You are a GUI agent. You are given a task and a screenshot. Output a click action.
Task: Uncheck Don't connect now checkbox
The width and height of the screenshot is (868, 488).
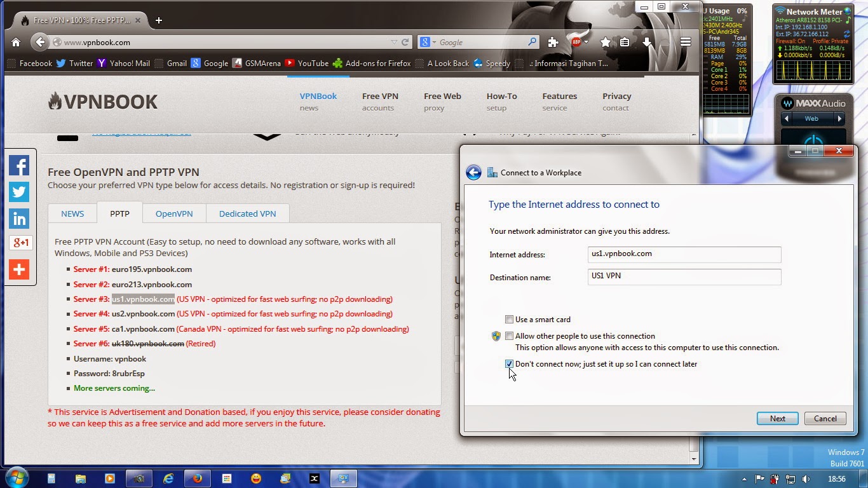[x=509, y=364]
